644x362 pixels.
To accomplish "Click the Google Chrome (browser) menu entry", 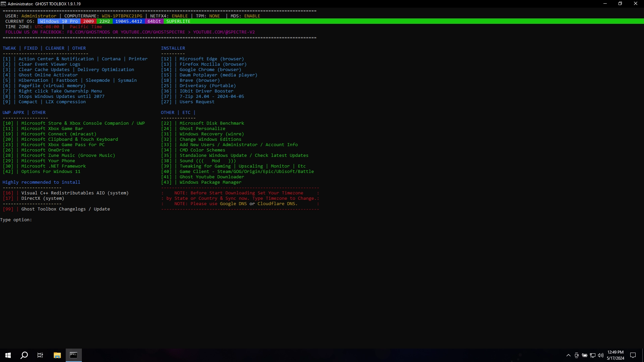I will 210,70.
